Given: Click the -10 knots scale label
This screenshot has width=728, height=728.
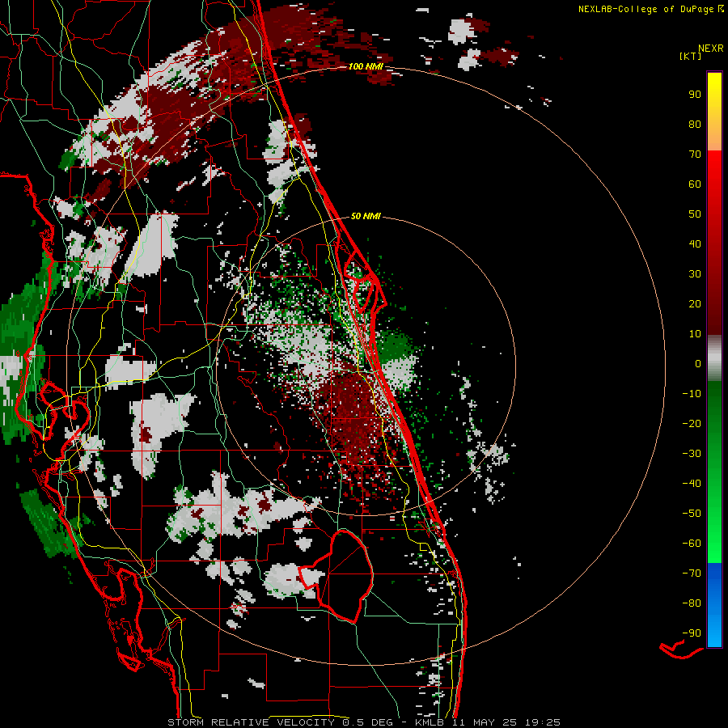Looking at the screenshot, I should [x=692, y=394].
